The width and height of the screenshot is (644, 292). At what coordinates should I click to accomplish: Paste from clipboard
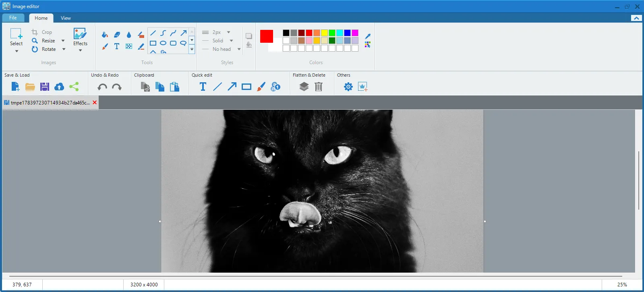click(x=174, y=87)
